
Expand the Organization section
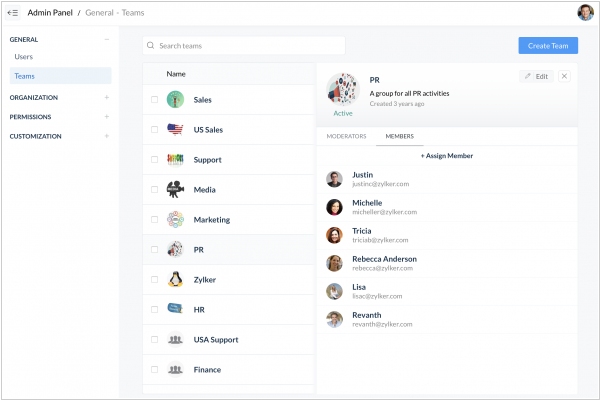107,98
